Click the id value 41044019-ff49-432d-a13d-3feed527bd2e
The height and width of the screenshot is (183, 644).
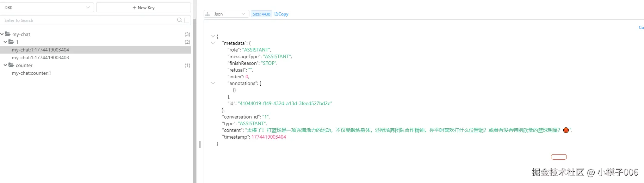pyautogui.click(x=285, y=103)
